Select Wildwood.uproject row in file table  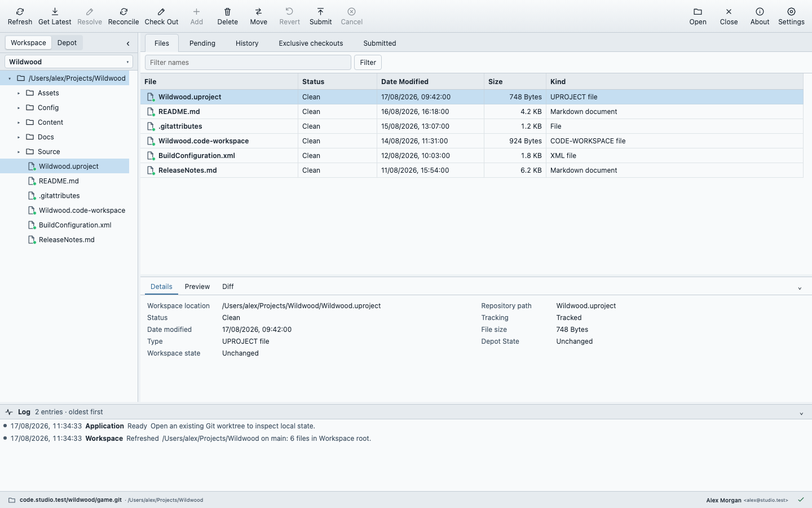point(471,97)
